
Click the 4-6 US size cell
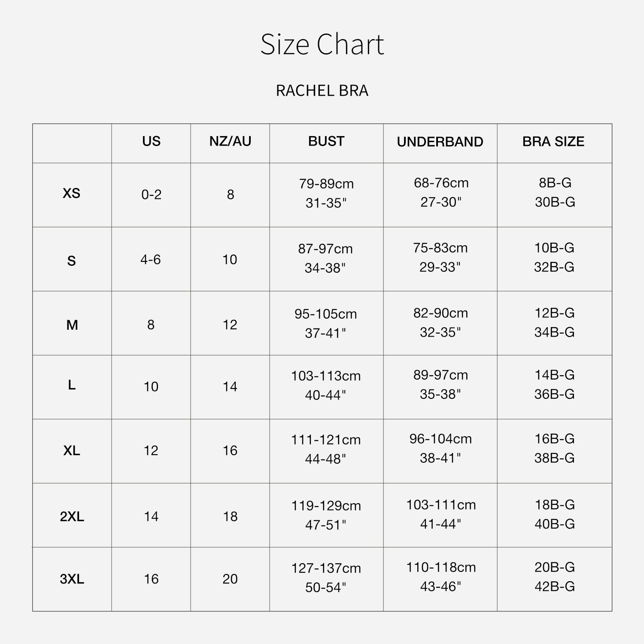pos(151,260)
